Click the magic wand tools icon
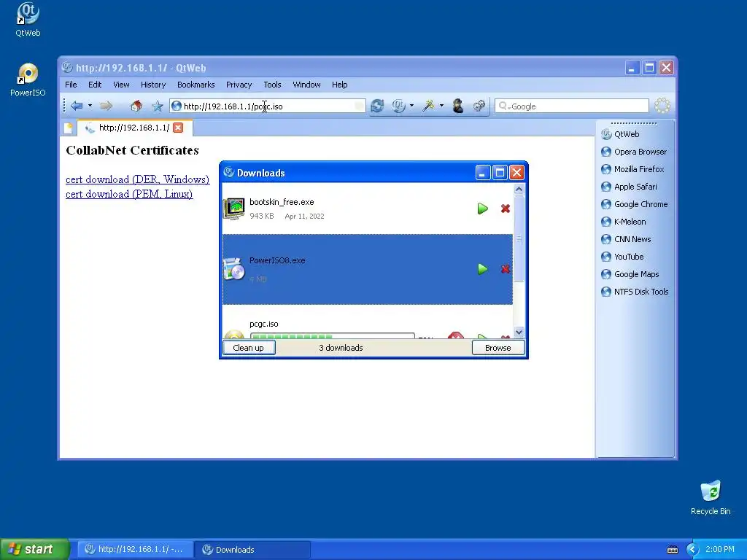This screenshot has height=560, width=747. [427, 106]
